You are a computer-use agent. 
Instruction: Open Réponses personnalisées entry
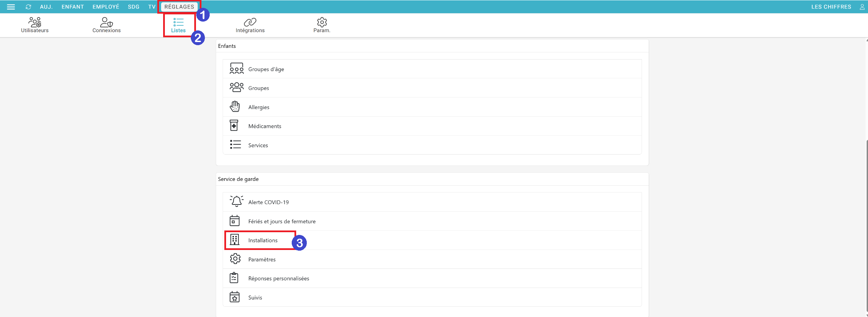tap(278, 278)
